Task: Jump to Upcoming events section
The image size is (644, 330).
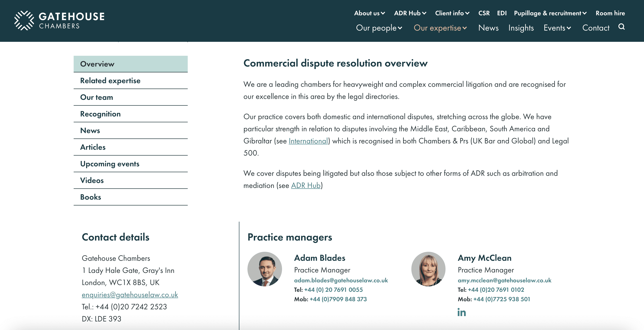Action: [x=130, y=164]
